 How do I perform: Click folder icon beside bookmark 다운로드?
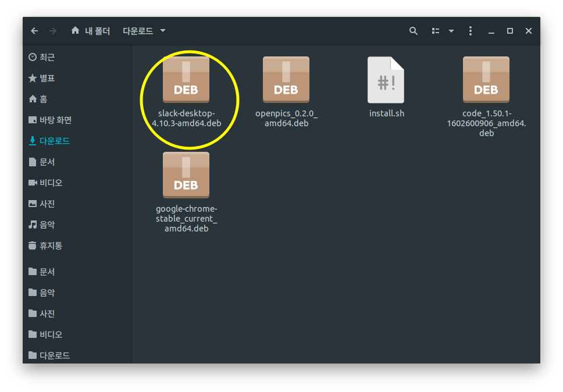coord(33,355)
